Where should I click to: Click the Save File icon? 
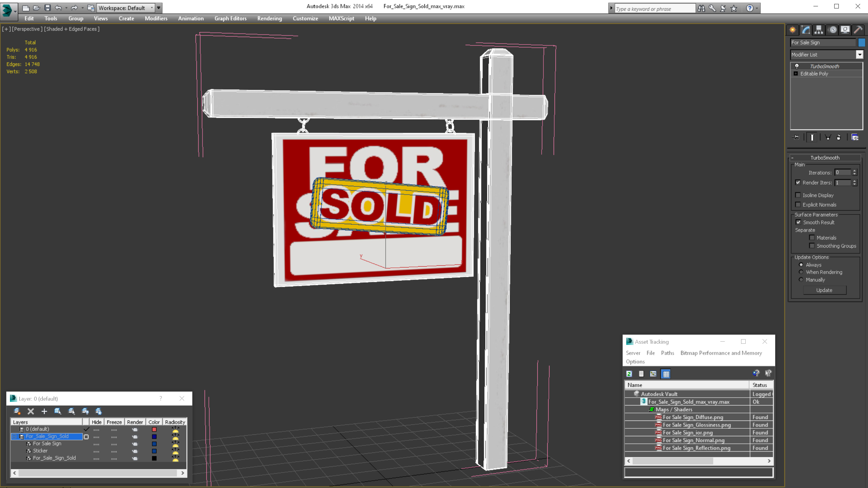47,8
